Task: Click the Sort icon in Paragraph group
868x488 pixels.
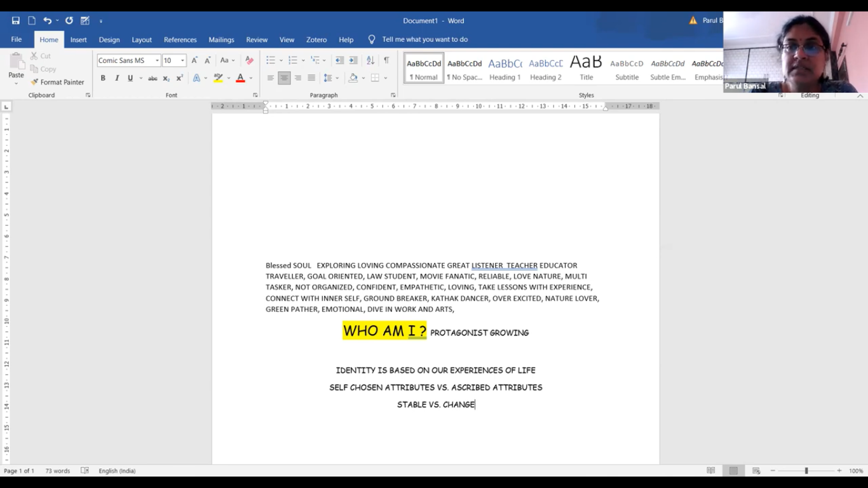Action: click(370, 60)
